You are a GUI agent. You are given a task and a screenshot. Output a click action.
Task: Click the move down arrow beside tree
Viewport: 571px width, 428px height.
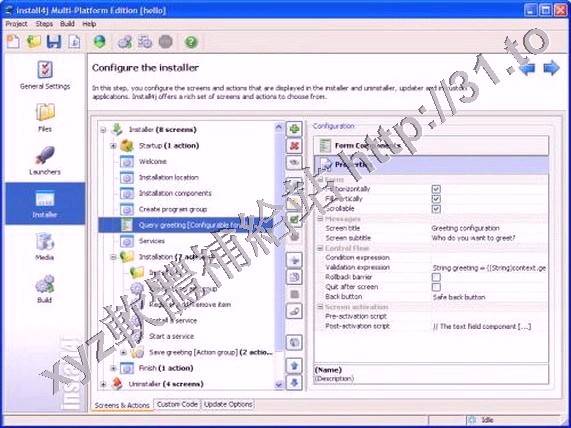(x=294, y=382)
